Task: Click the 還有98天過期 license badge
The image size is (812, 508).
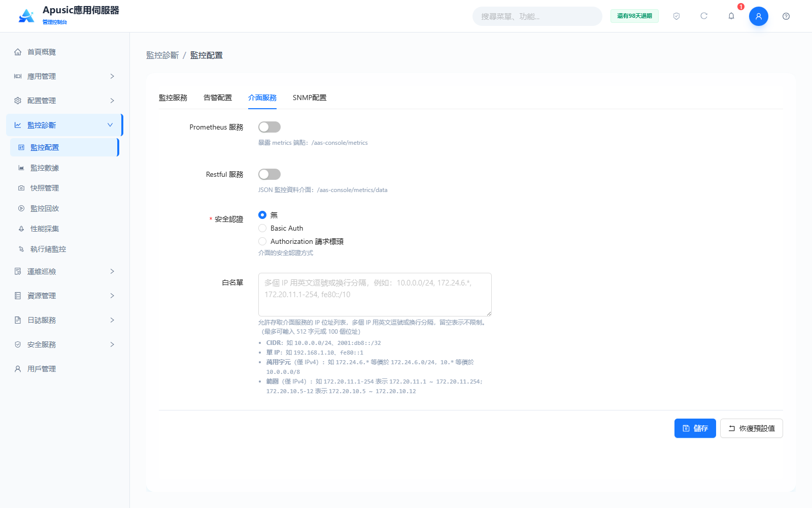Action: point(634,16)
